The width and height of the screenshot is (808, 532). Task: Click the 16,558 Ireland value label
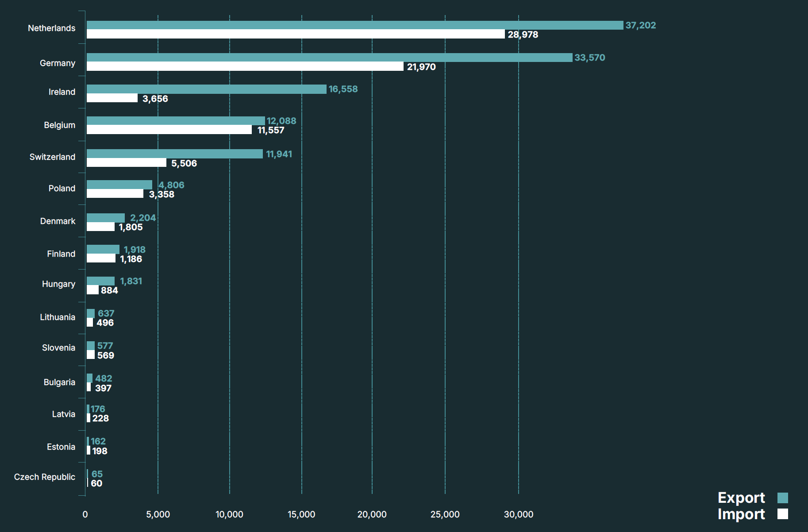tap(343, 89)
